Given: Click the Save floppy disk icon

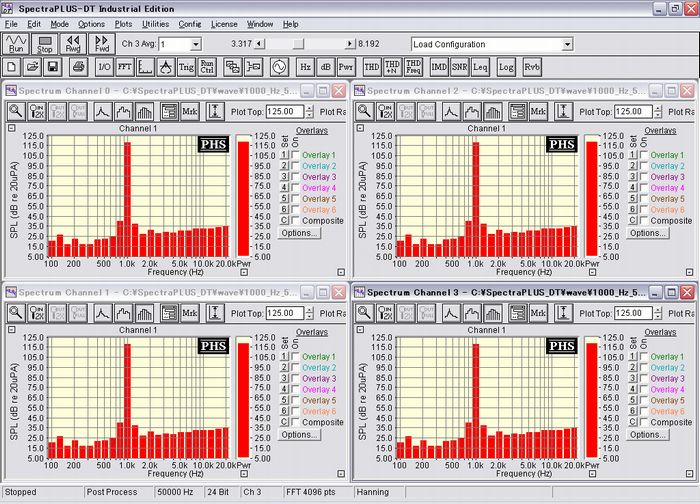Looking at the screenshot, I should pos(54,67).
